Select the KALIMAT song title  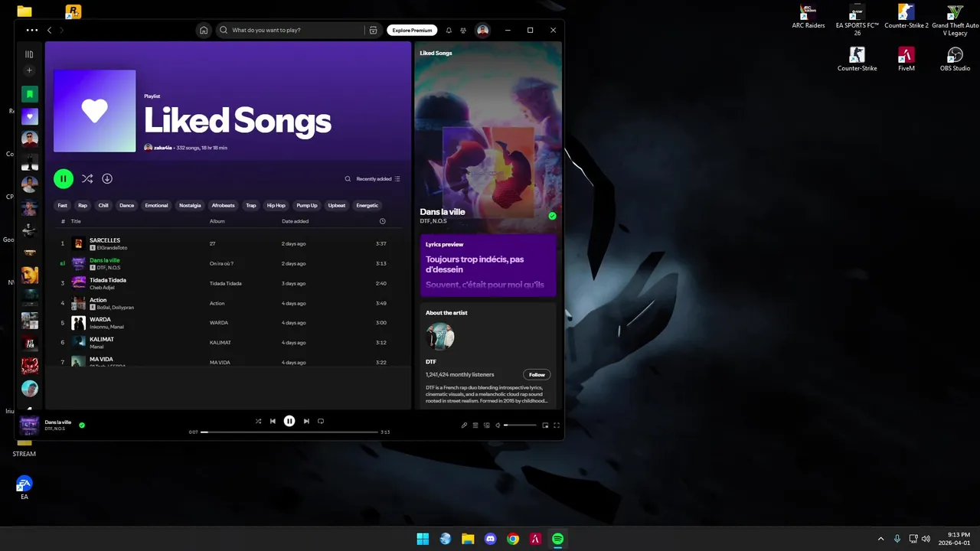point(102,339)
